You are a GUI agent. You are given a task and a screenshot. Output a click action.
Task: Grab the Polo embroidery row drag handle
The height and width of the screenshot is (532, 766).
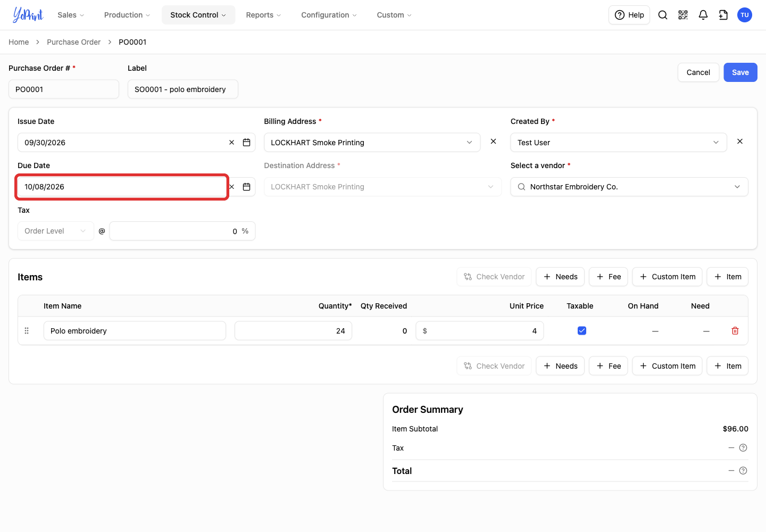[x=27, y=331]
